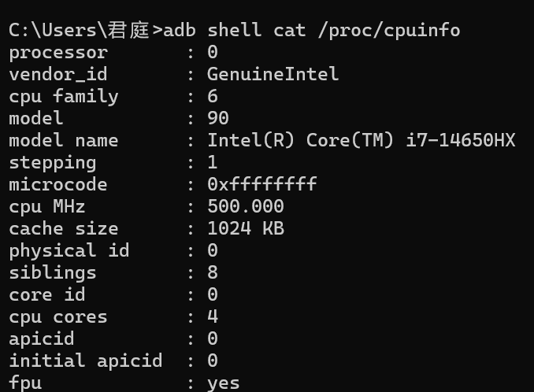
Task: Click the 1024 KB value
Action: [245, 228]
